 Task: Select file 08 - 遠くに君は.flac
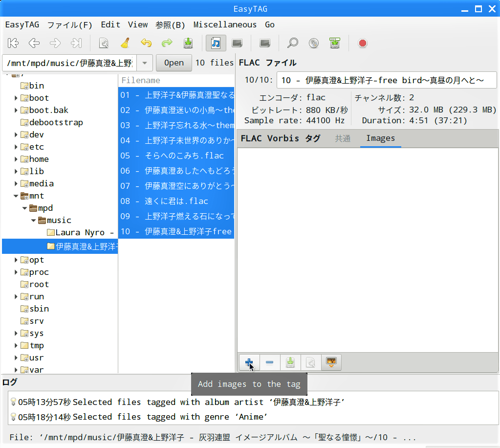coord(176,202)
